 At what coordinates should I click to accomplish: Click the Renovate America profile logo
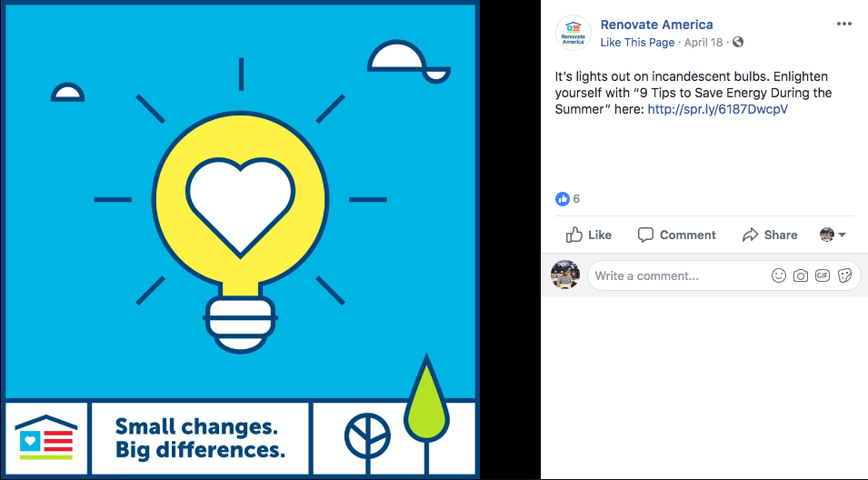point(574,34)
